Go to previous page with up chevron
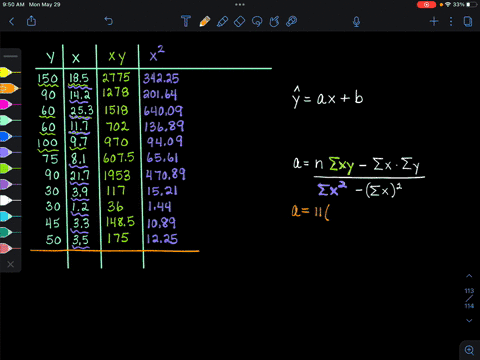The width and height of the screenshot is (480, 360). (x=469, y=276)
